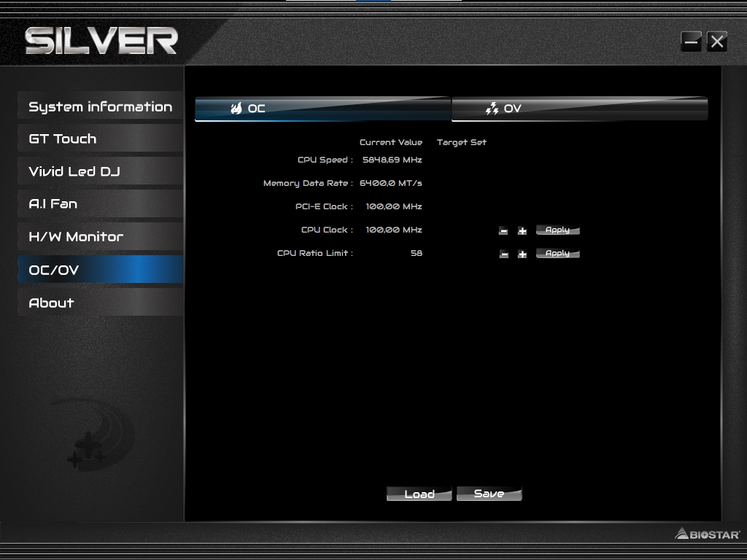Decrease CPU Ratio Limit with minus

coord(503,254)
